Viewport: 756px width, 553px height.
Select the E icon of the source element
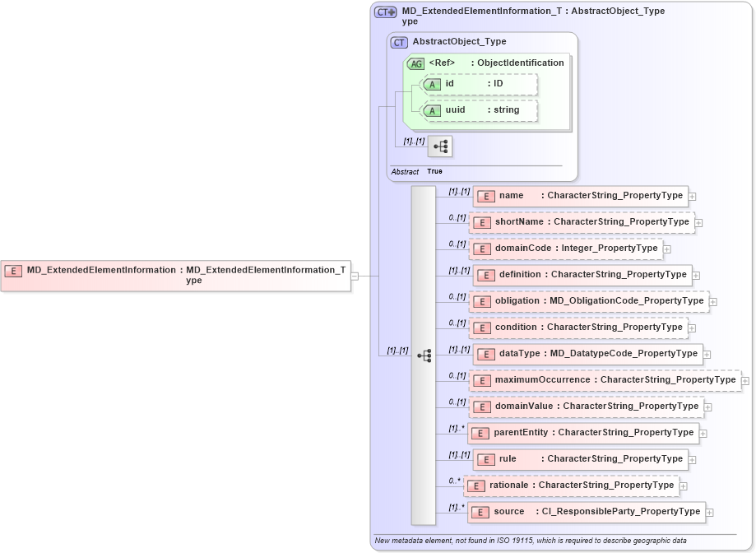(479, 512)
